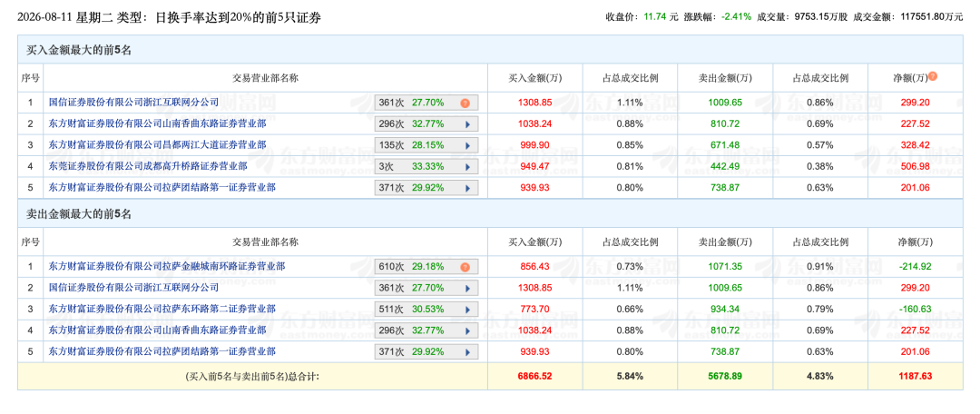
Task: Click the 卖出金额最大的前5名 section header
Action: pos(490,214)
